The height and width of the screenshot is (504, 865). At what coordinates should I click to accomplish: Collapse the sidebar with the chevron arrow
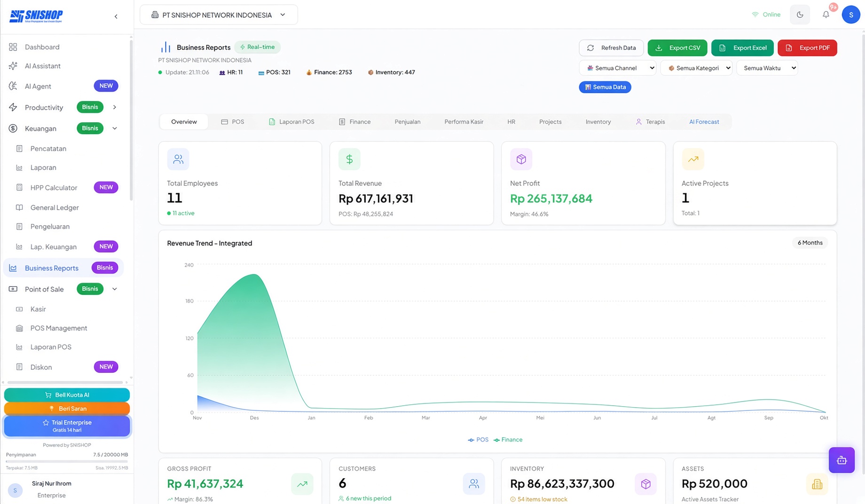116,16
